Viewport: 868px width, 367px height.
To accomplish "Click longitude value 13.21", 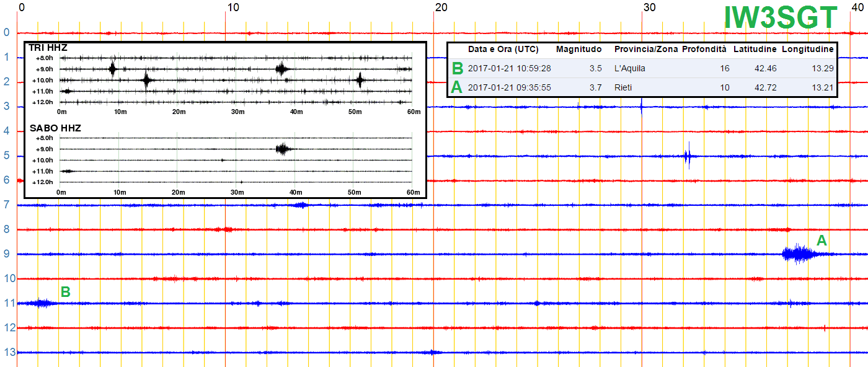I will coord(823,87).
